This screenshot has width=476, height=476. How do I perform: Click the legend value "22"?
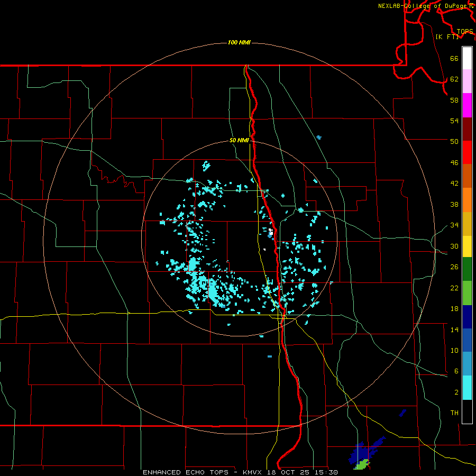[454, 288]
